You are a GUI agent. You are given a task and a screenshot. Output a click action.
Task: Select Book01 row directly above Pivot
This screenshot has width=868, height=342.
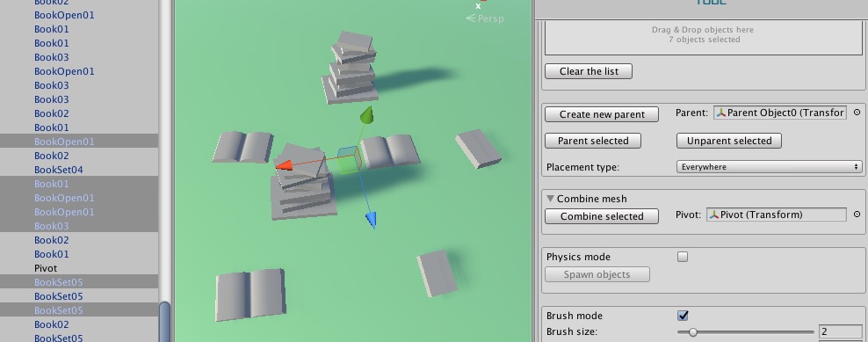click(79, 254)
